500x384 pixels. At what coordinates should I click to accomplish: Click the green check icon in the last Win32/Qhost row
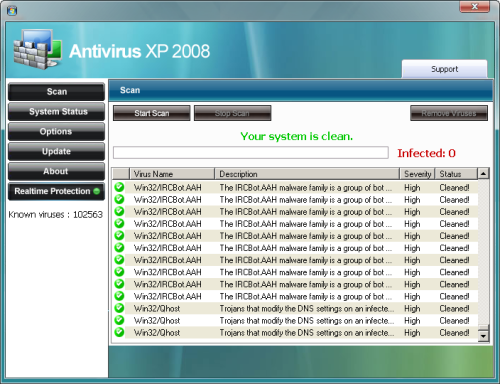(x=119, y=332)
